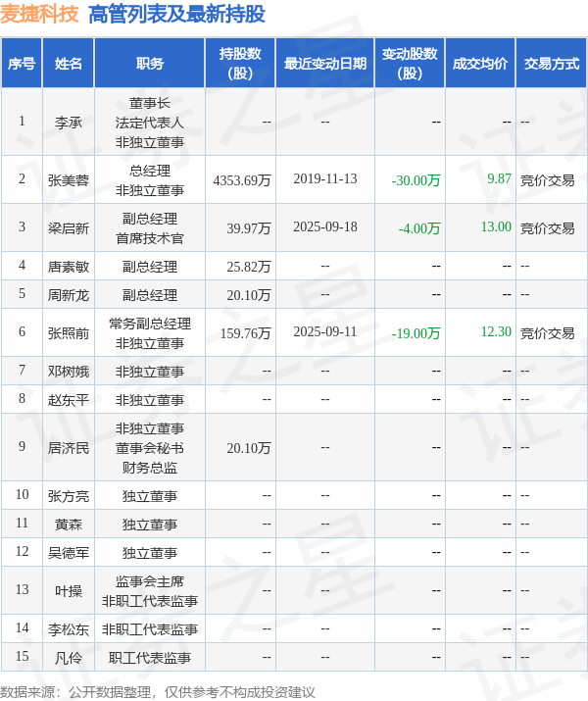
Task: Click the 成交均价 column header
Action: [x=480, y=63]
